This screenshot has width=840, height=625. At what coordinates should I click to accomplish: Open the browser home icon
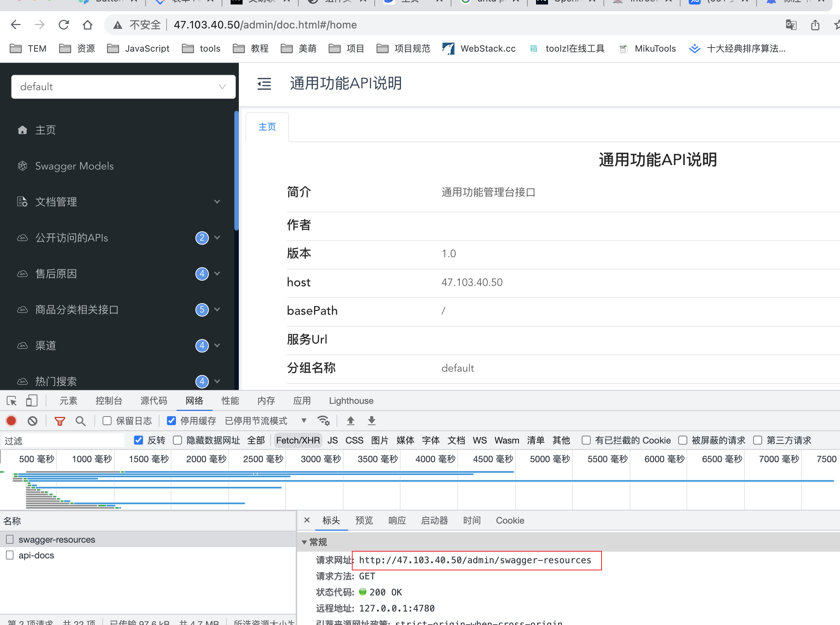87,25
